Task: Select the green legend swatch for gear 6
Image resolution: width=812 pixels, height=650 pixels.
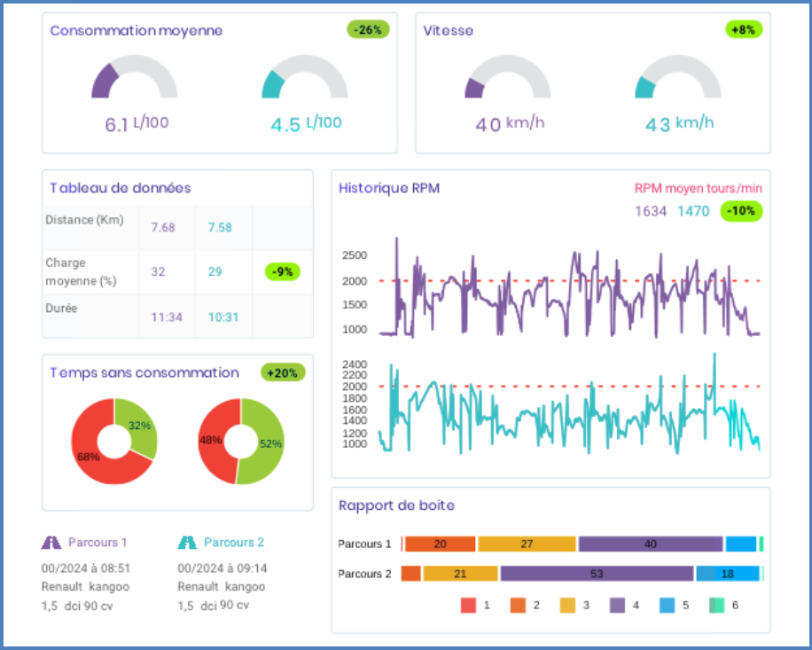Action: point(717,605)
